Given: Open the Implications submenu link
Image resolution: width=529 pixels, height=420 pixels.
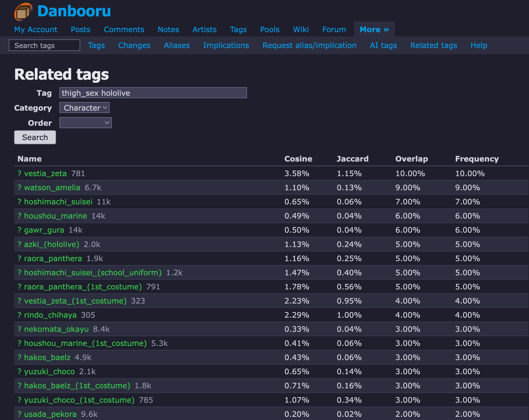Looking at the screenshot, I should click(x=226, y=45).
